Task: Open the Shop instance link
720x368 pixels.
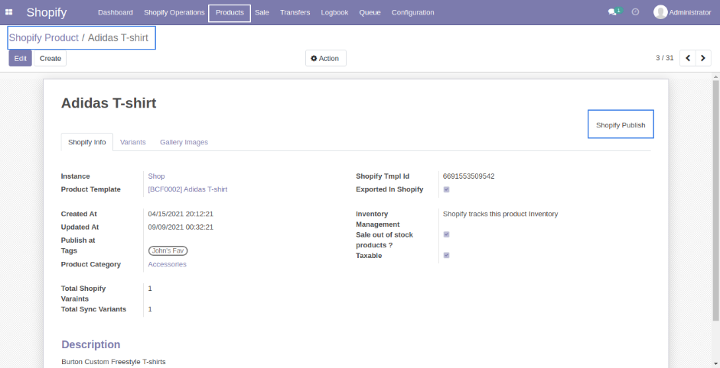Action: pyautogui.click(x=156, y=176)
